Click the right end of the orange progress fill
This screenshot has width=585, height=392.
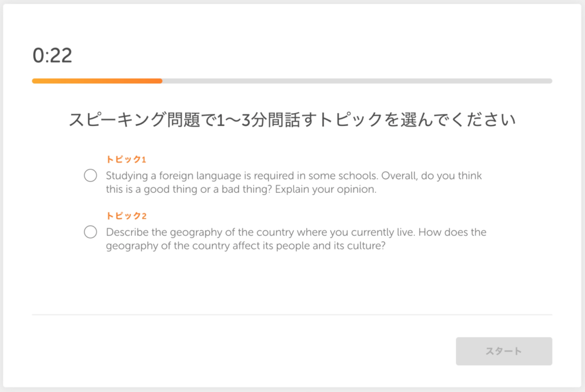pos(160,81)
